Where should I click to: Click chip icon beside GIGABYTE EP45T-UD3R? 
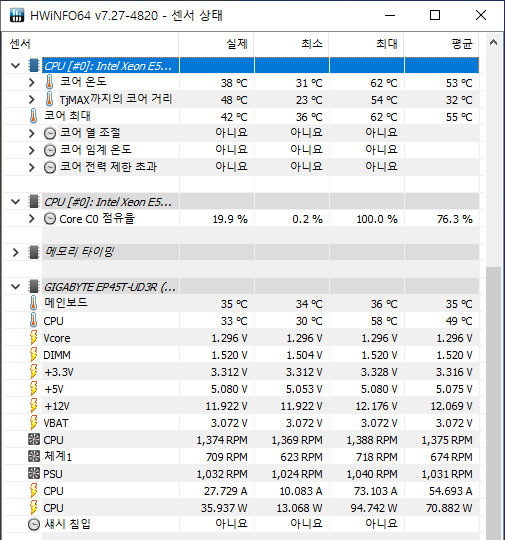pos(34,287)
